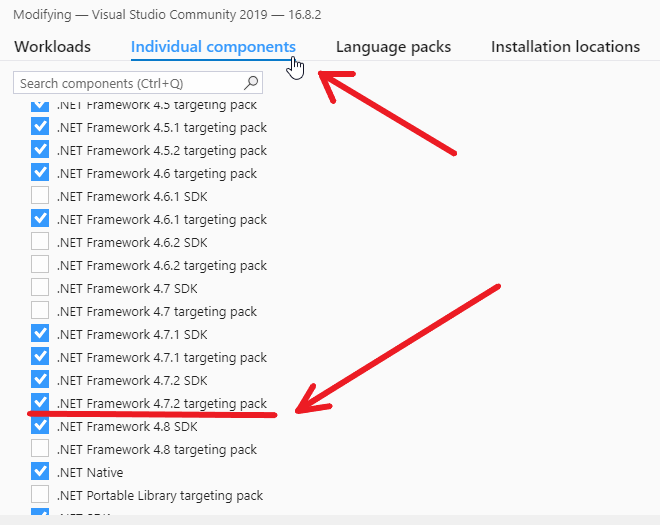The image size is (660, 525).
Task: Uncheck .NET Framework 4.6 targeting pack
Action: (40, 173)
